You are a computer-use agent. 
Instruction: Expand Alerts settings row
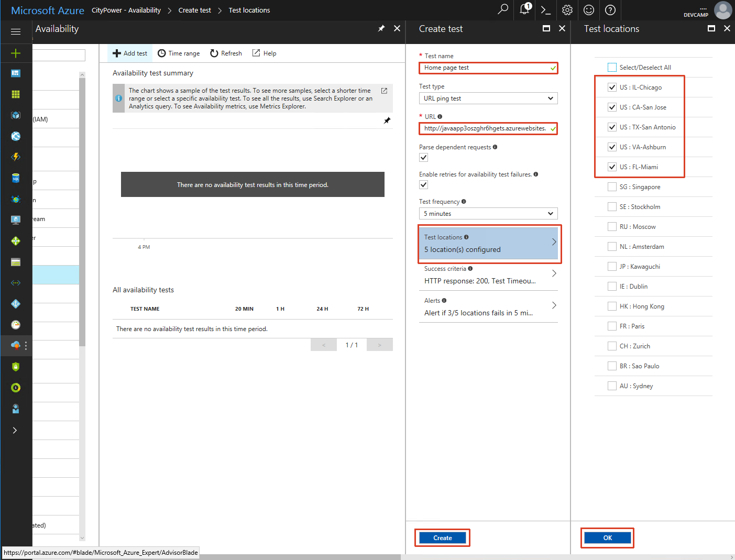coord(488,306)
